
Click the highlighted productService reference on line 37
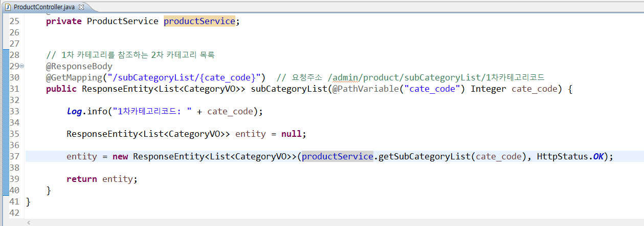(x=338, y=156)
